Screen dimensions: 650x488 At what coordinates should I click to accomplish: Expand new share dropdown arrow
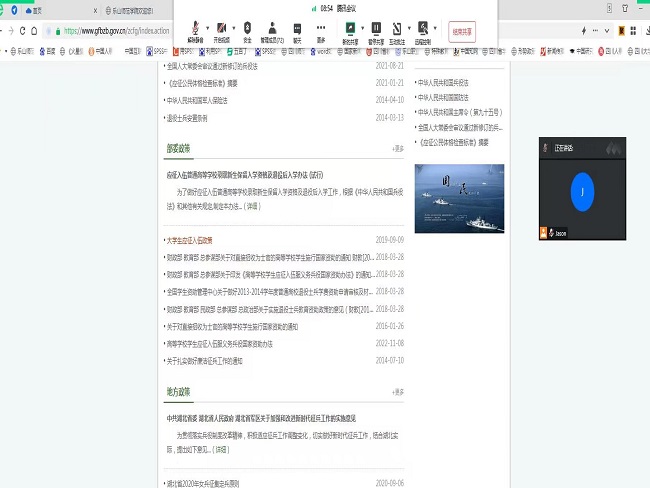363,28
